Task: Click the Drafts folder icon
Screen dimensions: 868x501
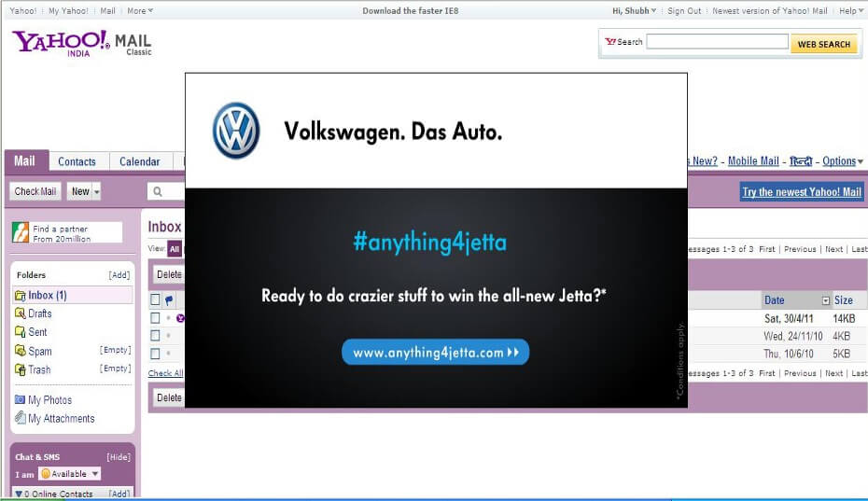Action: [20, 313]
